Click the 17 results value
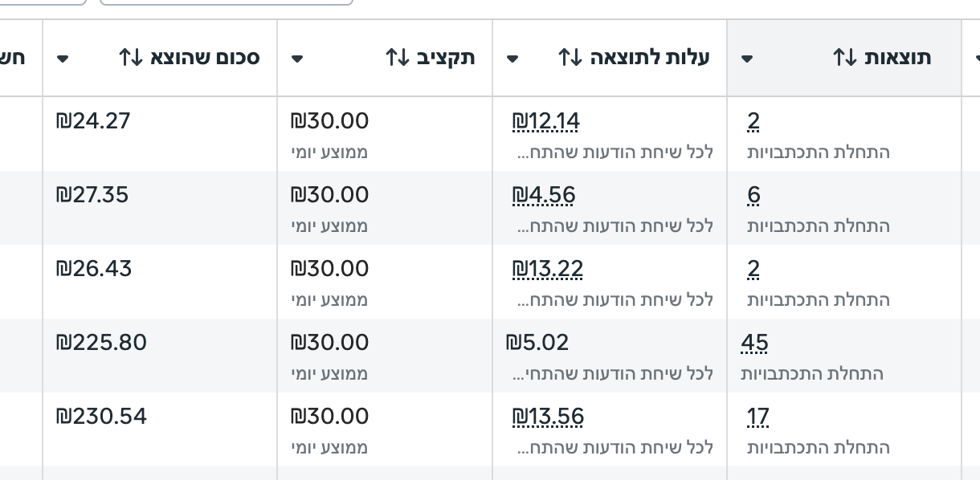 (x=757, y=417)
